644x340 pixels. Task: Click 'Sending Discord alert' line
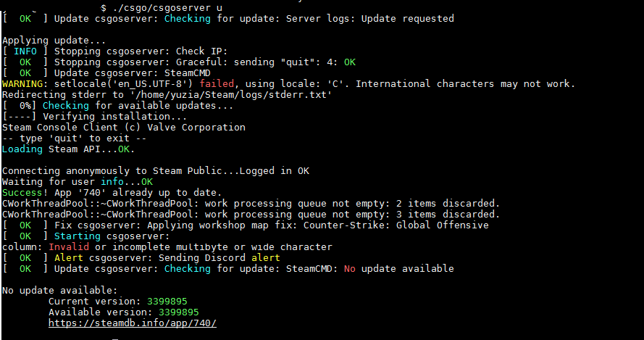point(141,258)
